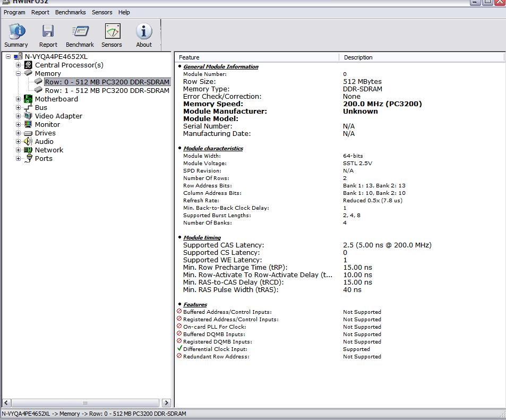
Task: Click the Feature column header
Action: [x=257, y=57]
